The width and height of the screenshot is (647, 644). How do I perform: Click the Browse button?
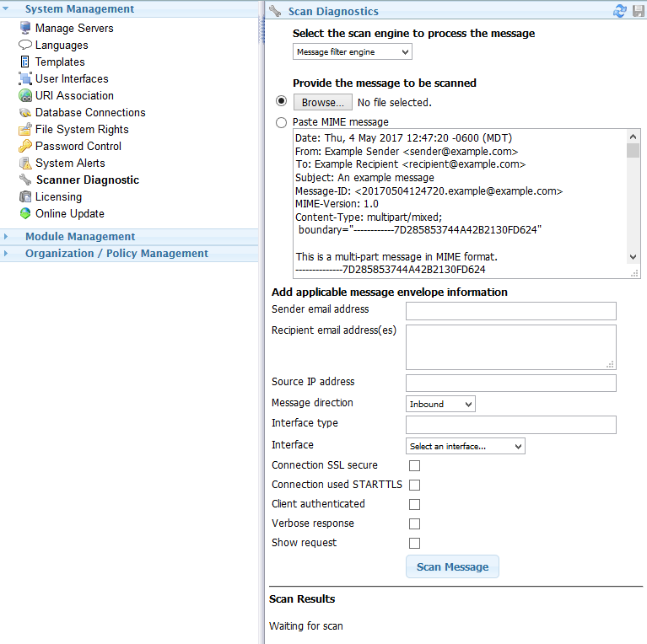click(x=321, y=102)
